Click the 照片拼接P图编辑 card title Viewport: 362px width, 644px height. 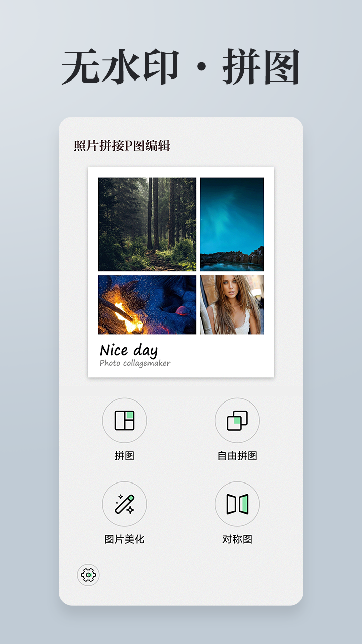click(x=122, y=146)
